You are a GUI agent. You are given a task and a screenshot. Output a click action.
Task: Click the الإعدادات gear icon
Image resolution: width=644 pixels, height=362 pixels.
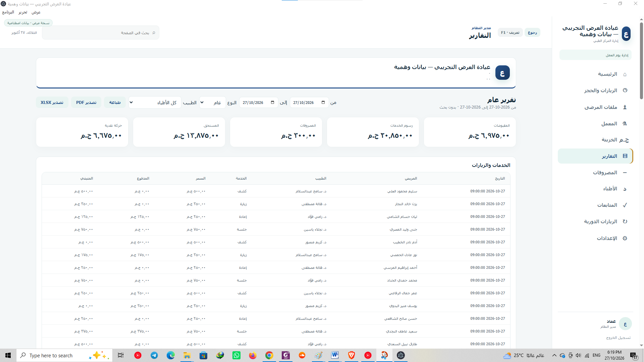625,238
